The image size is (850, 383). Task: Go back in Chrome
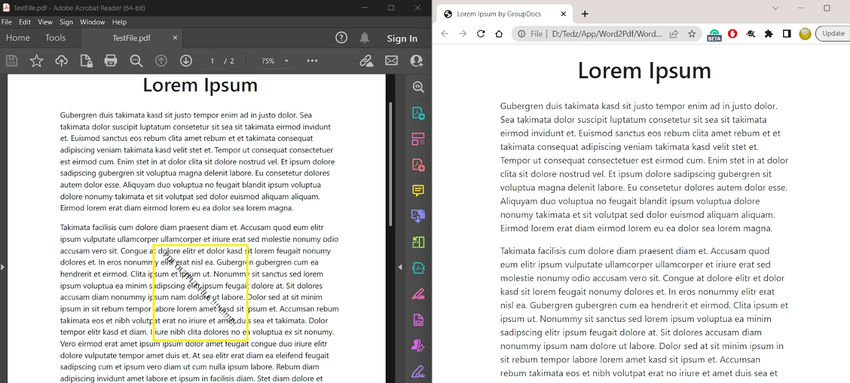[445, 34]
